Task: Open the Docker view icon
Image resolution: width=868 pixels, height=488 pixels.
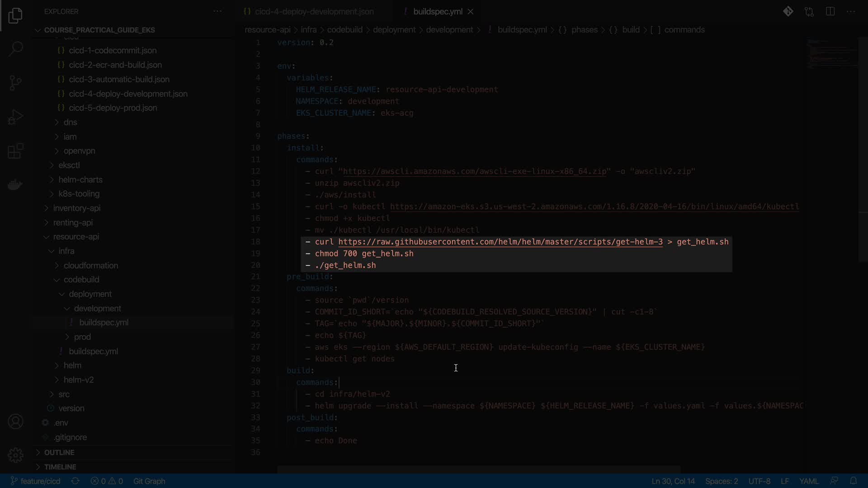Action: point(15,185)
